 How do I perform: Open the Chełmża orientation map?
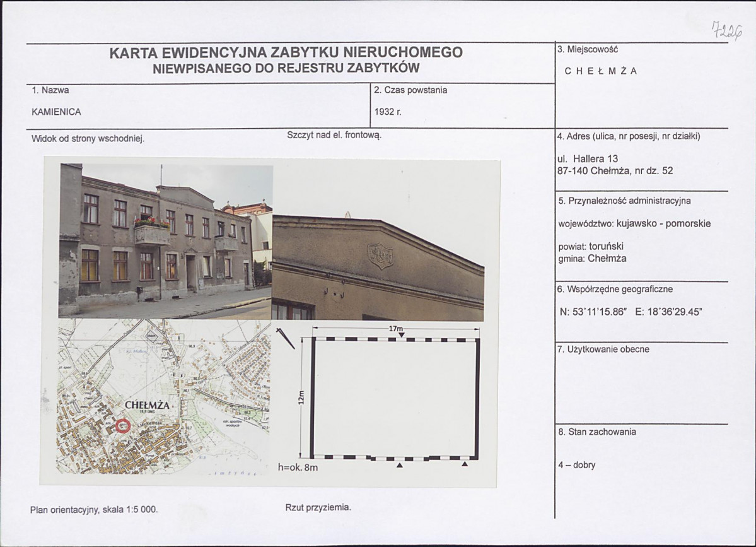pos(163,396)
